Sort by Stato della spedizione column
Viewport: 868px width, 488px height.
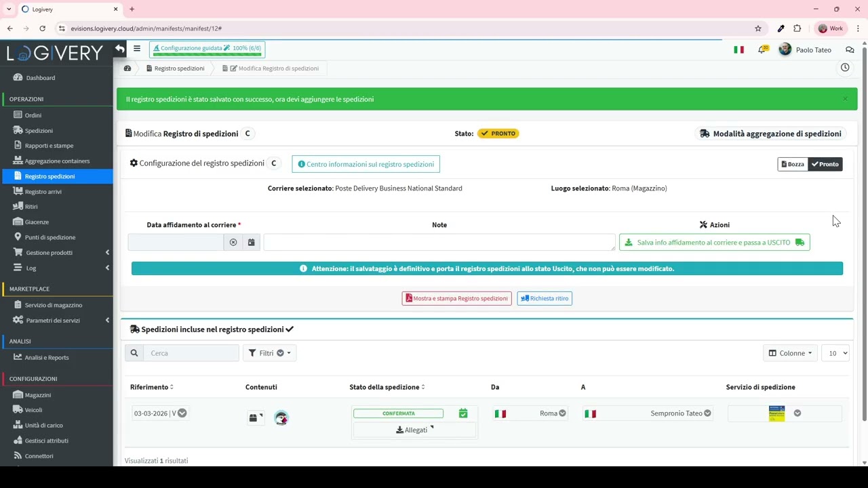click(x=387, y=387)
